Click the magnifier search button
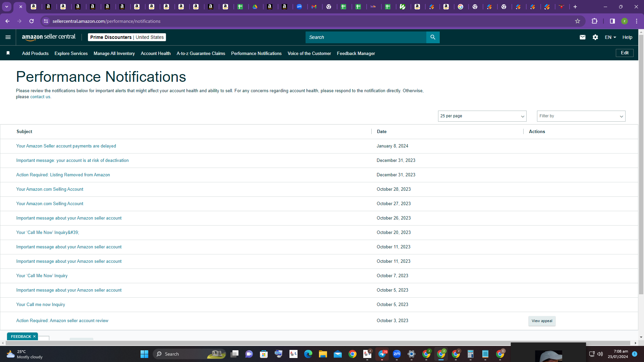 pyautogui.click(x=433, y=37)
